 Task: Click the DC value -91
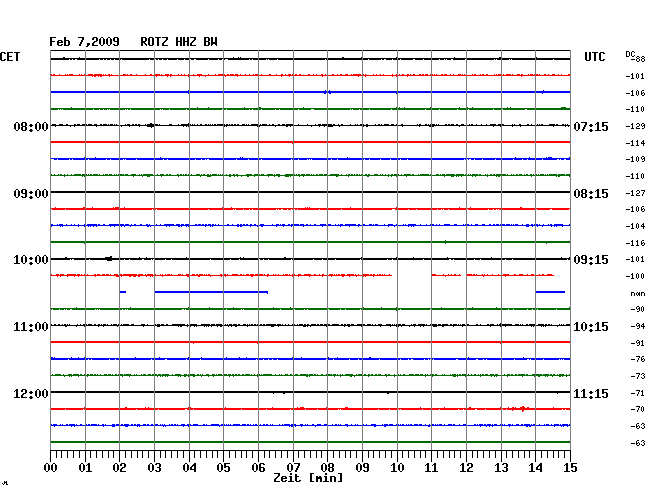click(638, 343)
